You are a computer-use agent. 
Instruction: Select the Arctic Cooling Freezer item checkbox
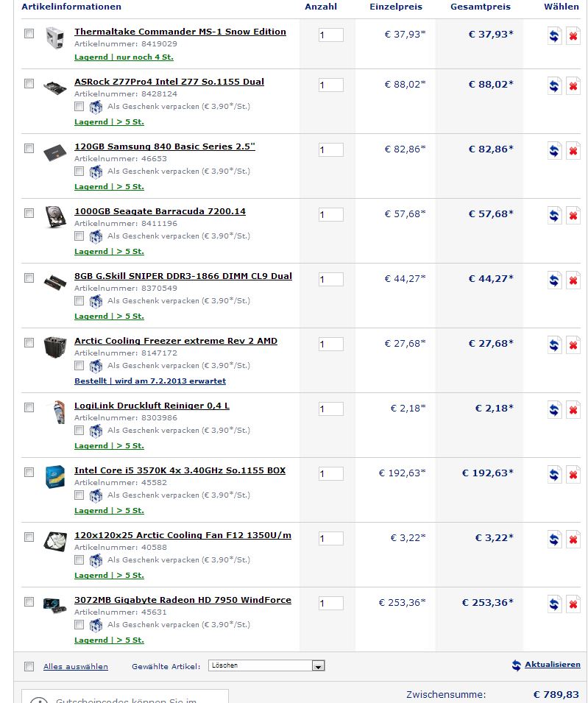(x=29, y=342)
